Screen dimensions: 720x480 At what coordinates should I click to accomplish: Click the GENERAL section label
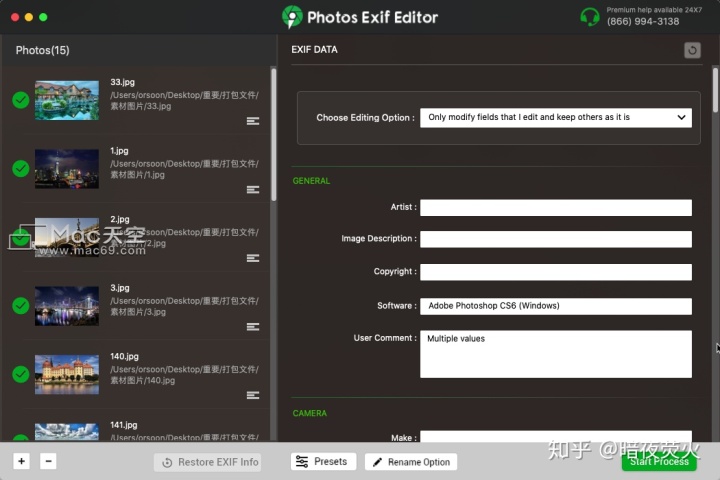click(x=311, y=181)
